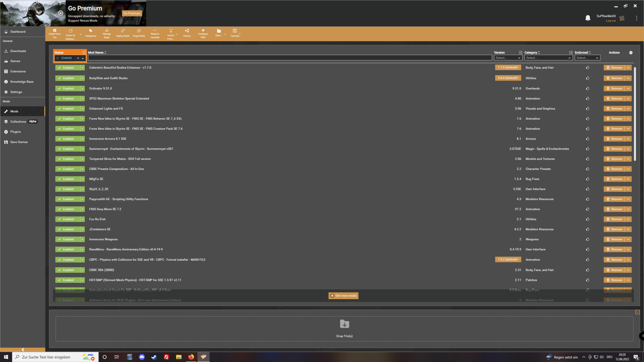The height and width of the screenshot is (362, 644).
Task: Open table column settings gear icon
Action: (631, 53)
